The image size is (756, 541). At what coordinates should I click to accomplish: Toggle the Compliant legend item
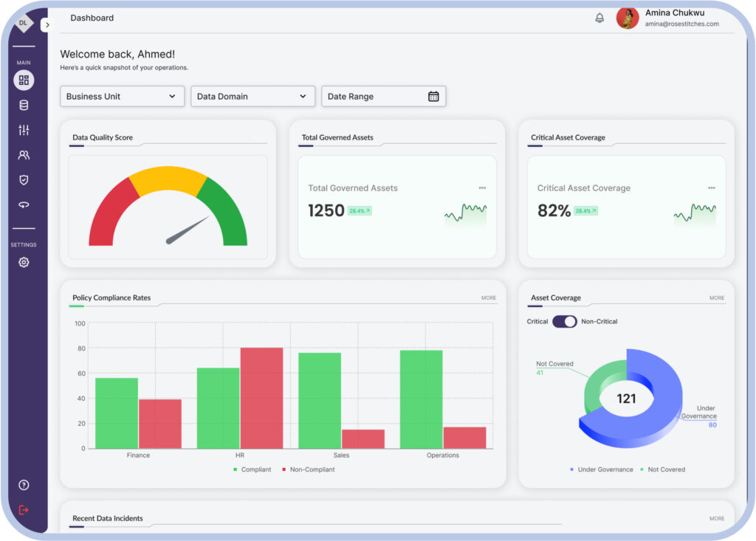tap(251, 469)
